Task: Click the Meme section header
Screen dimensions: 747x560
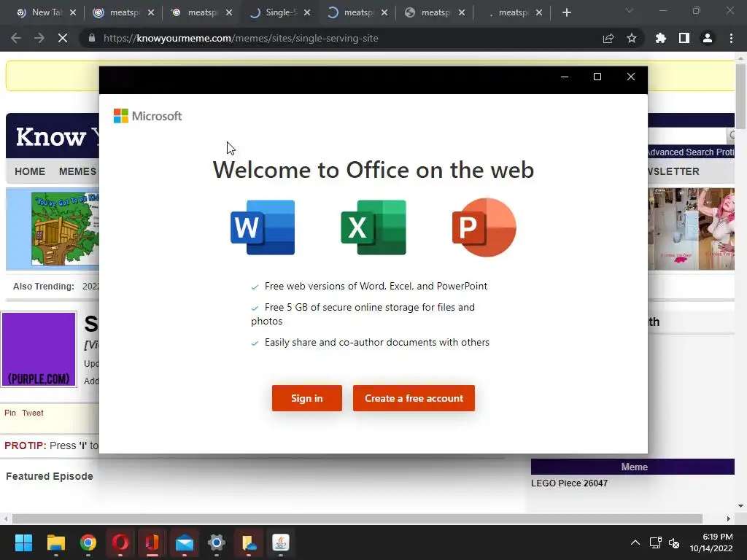Action: pos(632,467)
